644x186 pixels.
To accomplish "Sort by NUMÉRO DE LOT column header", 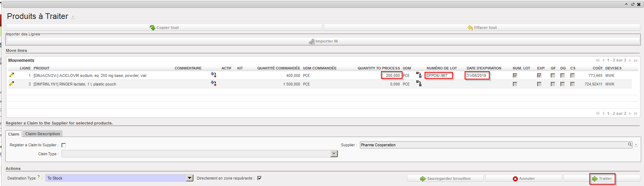I will [442, 68].
